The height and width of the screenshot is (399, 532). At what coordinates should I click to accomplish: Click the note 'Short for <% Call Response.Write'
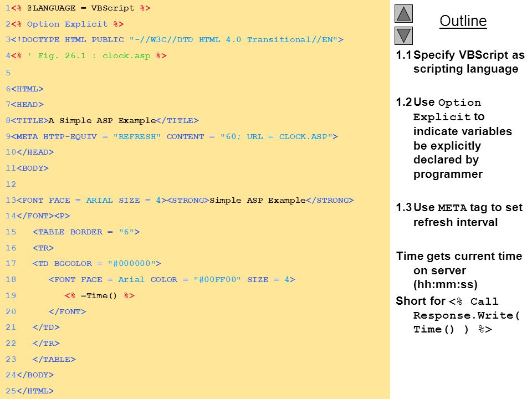pyautogui.click(x=458, y=315)
